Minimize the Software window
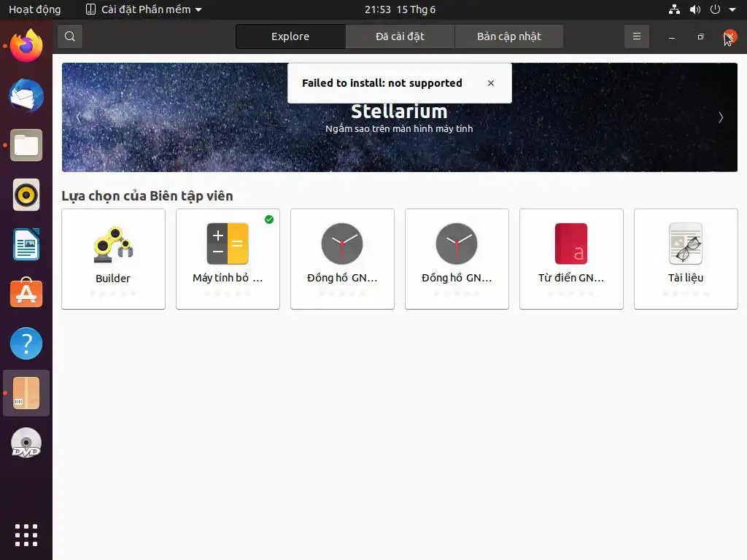 coord(672,36)
